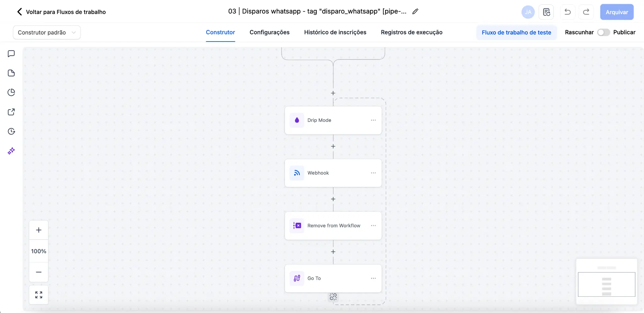Click the fit-to-screen expand icon
644x313 pixels.
pos(39,295)
